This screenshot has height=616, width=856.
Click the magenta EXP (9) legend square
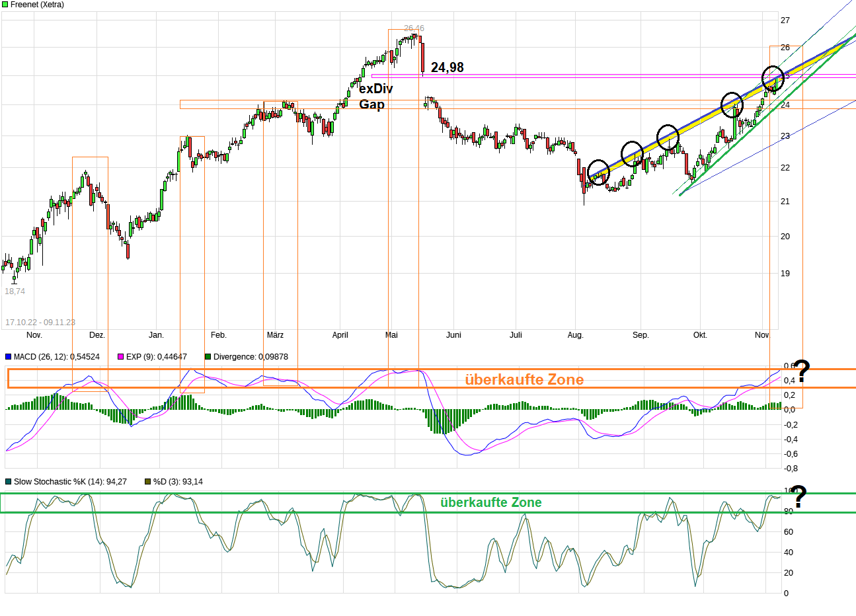coord(121,357)
